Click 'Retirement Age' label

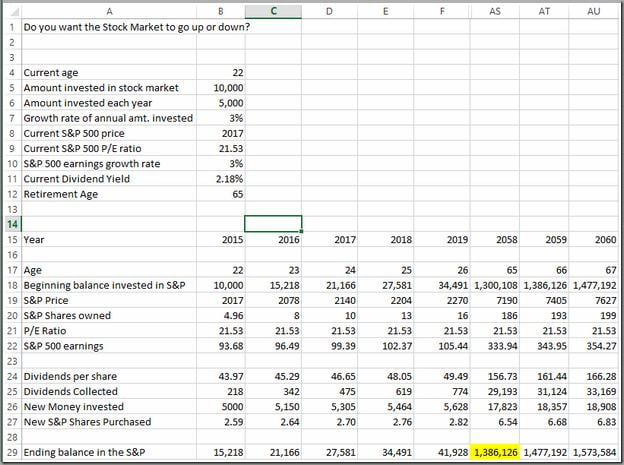60,194
